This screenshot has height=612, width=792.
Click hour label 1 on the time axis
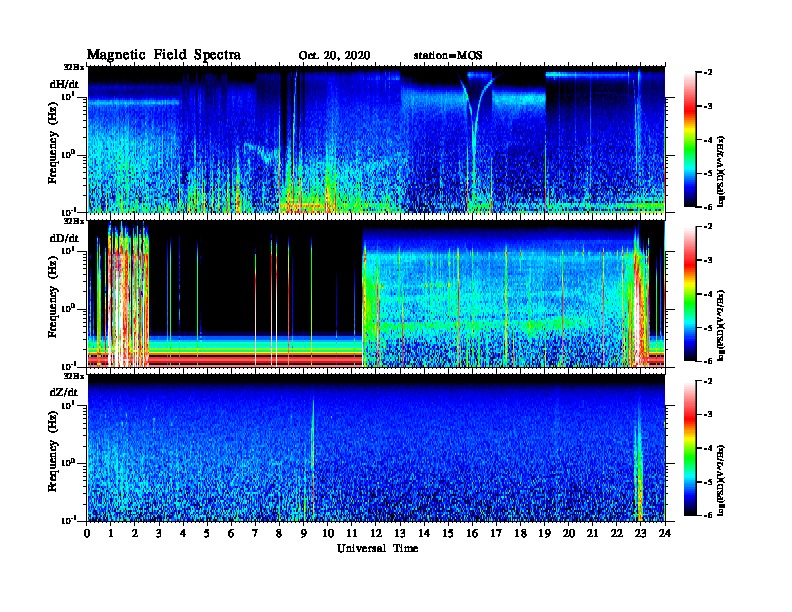coord(111,533)
